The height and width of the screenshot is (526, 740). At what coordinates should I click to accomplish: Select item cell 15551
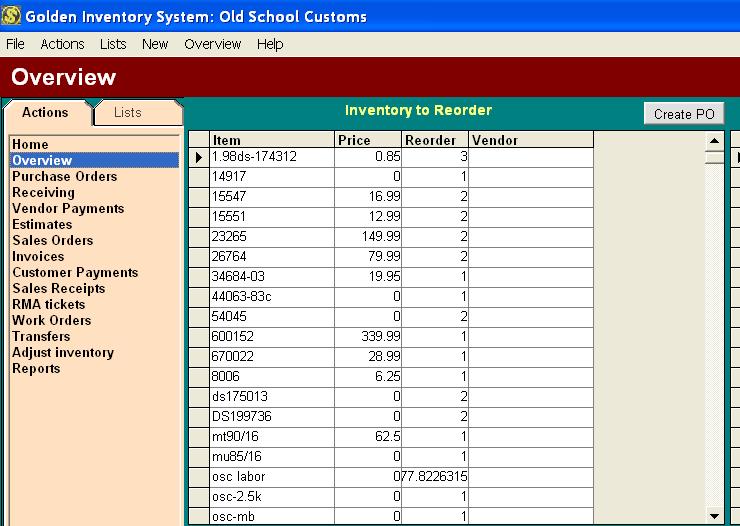point(272,217)
